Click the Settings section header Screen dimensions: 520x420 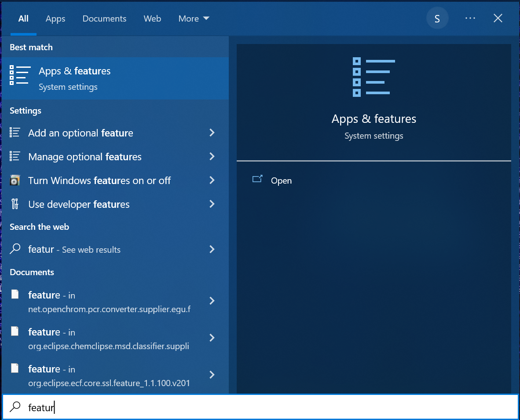point(26,111)
